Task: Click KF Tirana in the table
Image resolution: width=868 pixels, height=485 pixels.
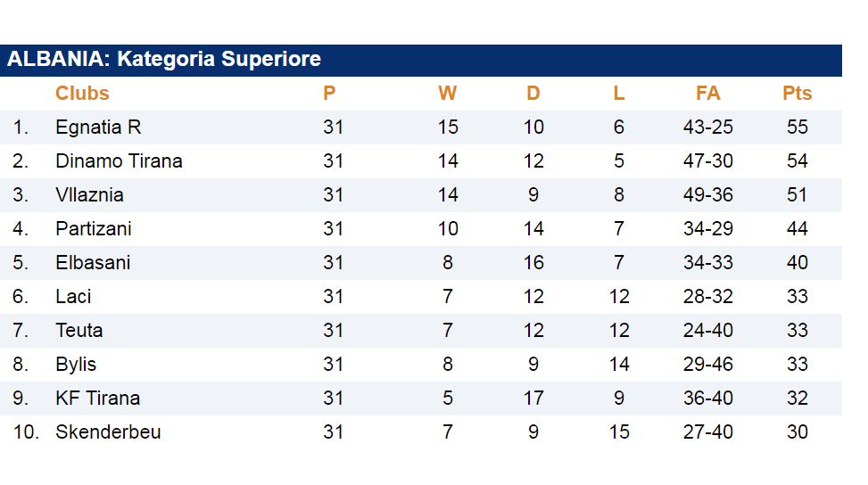Action: point(97,399)
